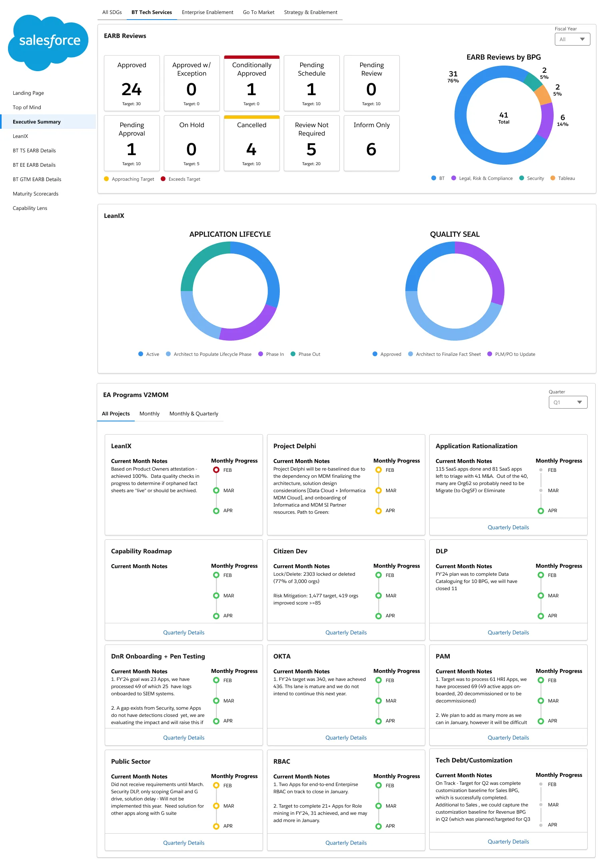Click PLM/PO to Update legend dot
Screen dimensions: 604x868
coord(490,354)
